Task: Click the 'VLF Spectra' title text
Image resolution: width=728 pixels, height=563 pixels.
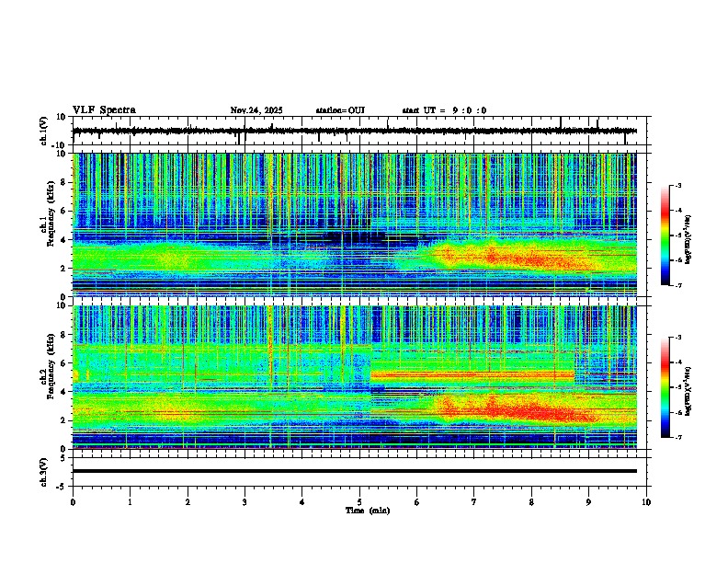Action: coord(104,110)
